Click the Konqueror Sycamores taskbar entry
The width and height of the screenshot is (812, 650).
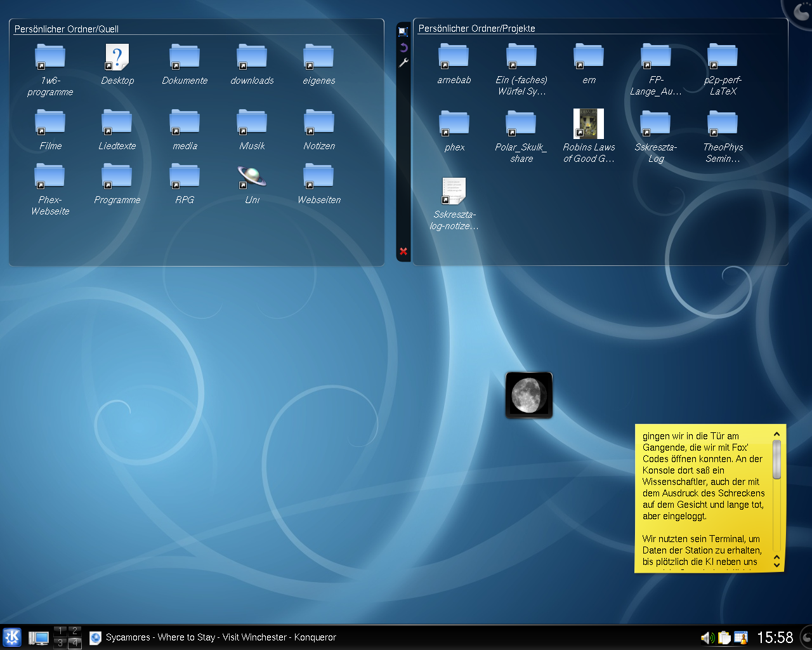pos(213,637)
